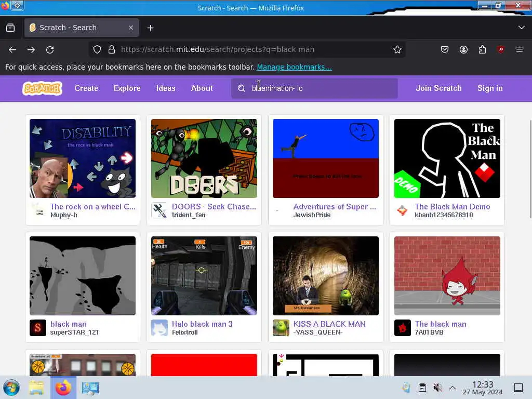Viewport: 532px width, 399px height.
Task: Visit trident_fan author profile
Action: pyautogui.click(x=189, y=215)
